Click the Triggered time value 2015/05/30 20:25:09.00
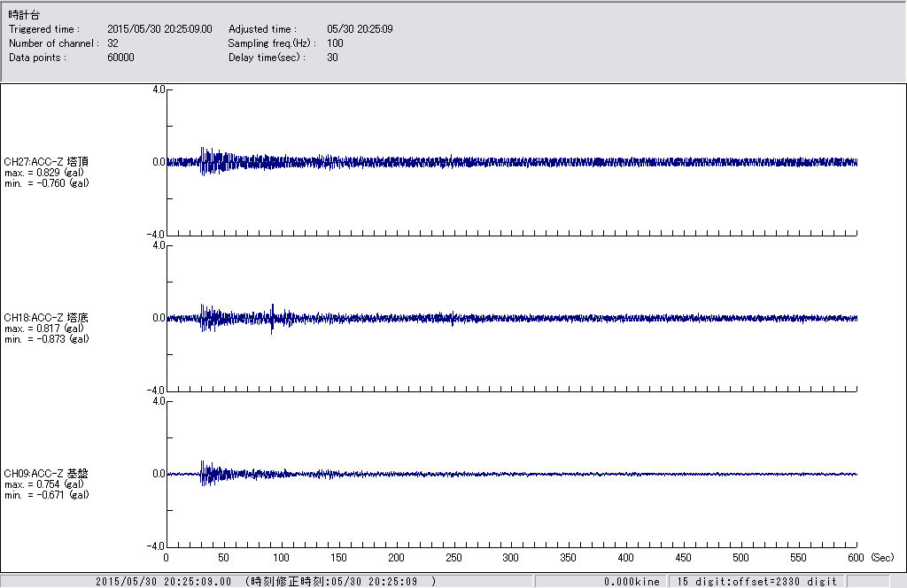907x588 pixels. click(166, 29)
